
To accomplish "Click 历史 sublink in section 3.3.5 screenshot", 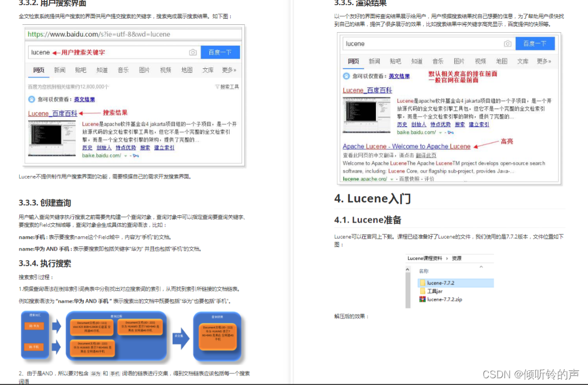I will click(x=402, y=125).
